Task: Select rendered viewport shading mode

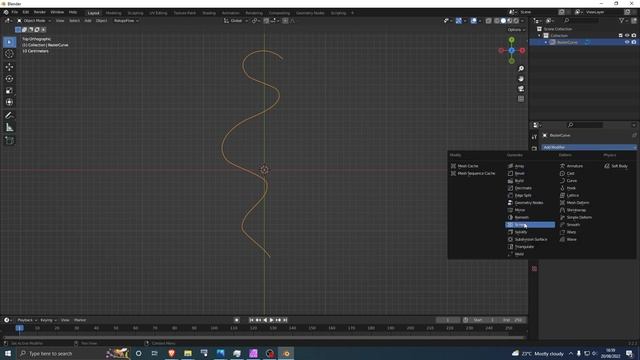Action: (516, 20)
